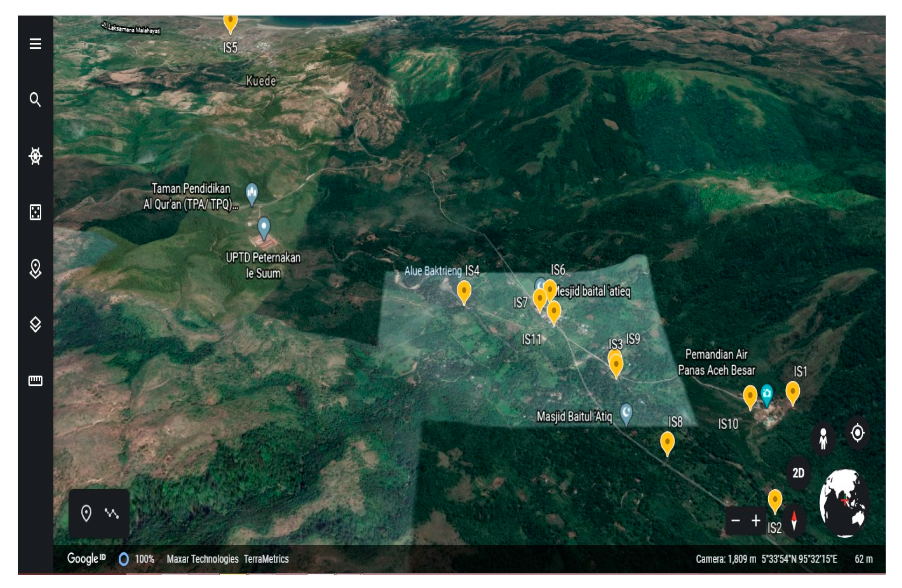Open the hamburger menu in sidebar
This screenshot has width=902, height=588.
click(35, 44)
